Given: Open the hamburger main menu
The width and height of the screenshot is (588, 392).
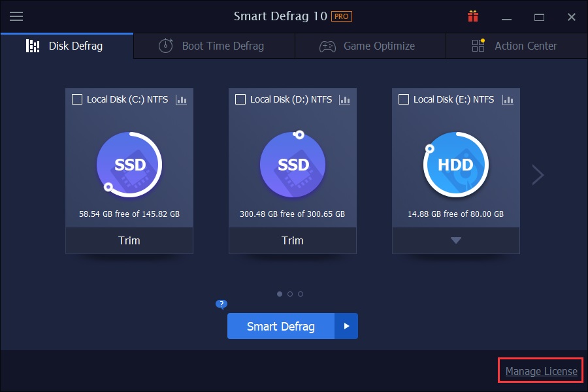Looking at the screenshot, I should [16, 16].
